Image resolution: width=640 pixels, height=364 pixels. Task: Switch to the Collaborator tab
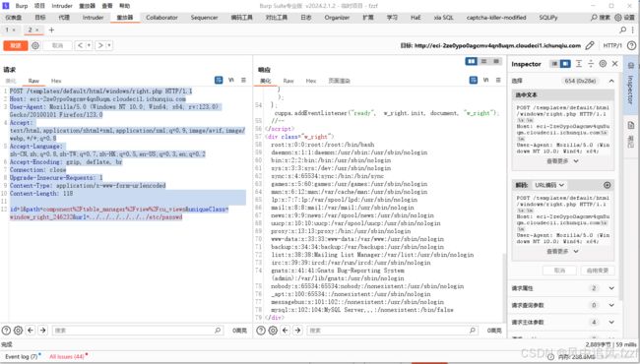161,18
